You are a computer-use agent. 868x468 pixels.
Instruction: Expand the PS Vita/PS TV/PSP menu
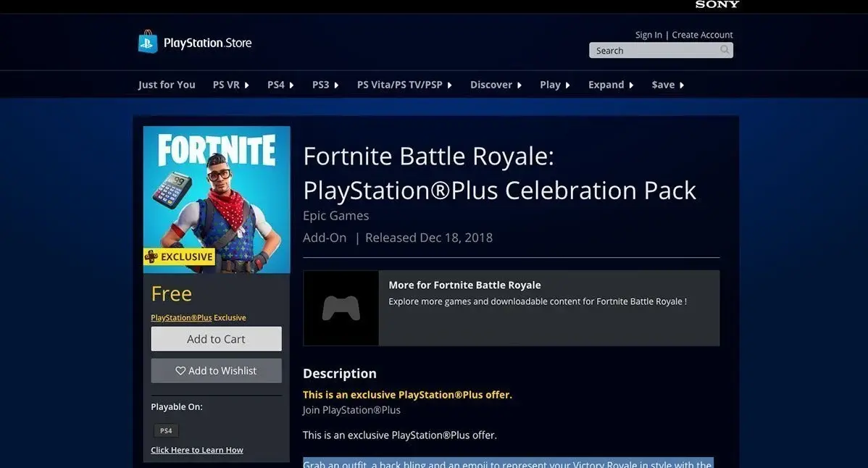pos(404,85)
